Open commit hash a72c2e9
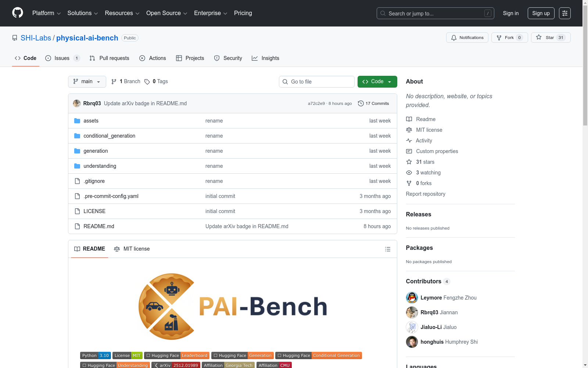 pyautogui.click(x=316, y=103)
